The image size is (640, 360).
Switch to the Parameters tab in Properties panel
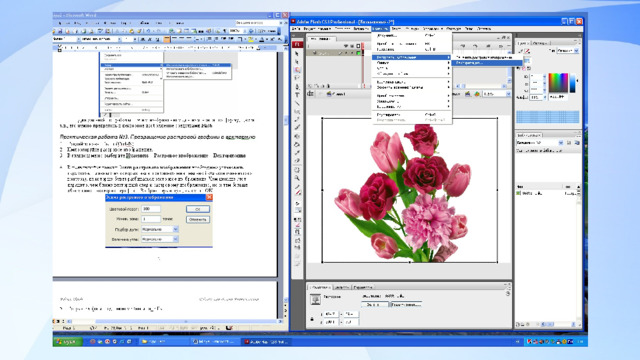(362, 287)
